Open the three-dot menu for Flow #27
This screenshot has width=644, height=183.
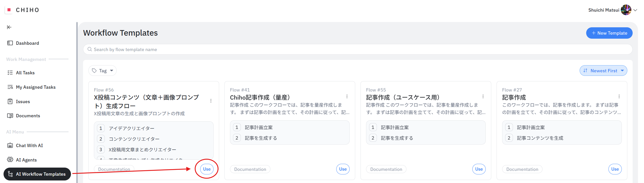click(x=619, y=97)
